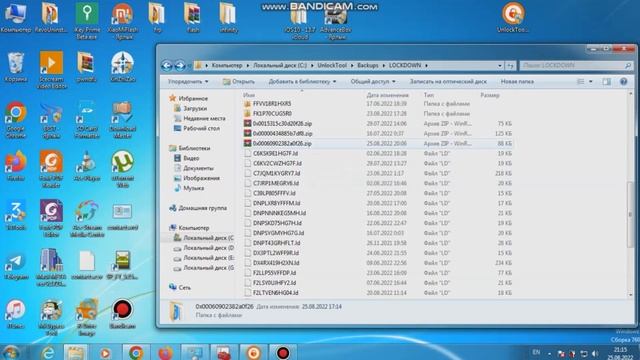The image size is (640, 360).
Task: Open Windows Media Player from taskbar
Action: pyautogui.click(x=105, y=353)
